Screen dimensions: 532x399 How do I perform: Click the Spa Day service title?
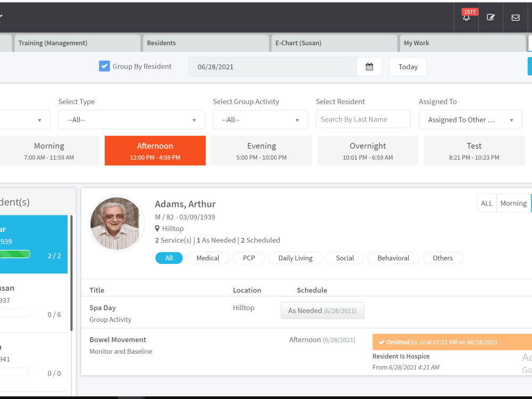(x=103, y=307)
